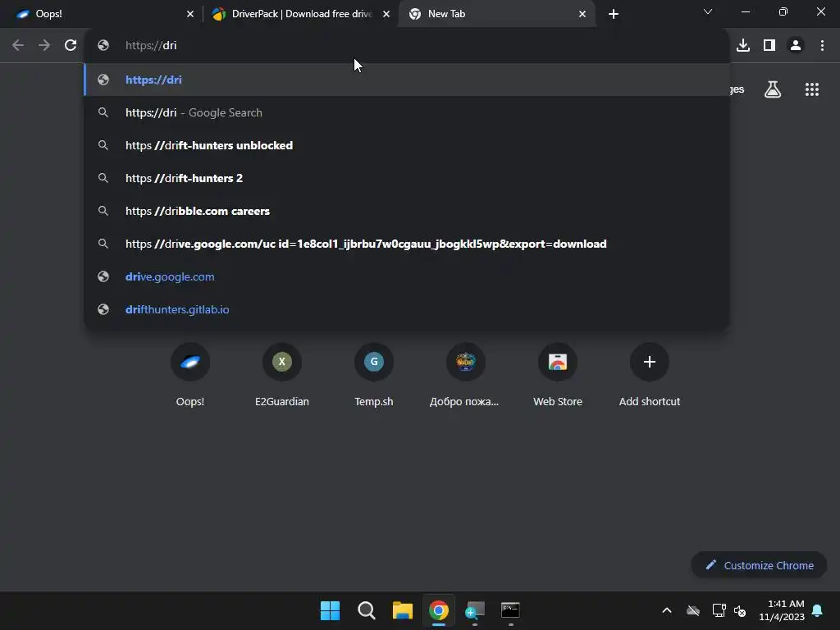Toggle the Chrome side panel icon
Image resolution: width=840 pixels, height=630 pixels.
pos(769,46)
